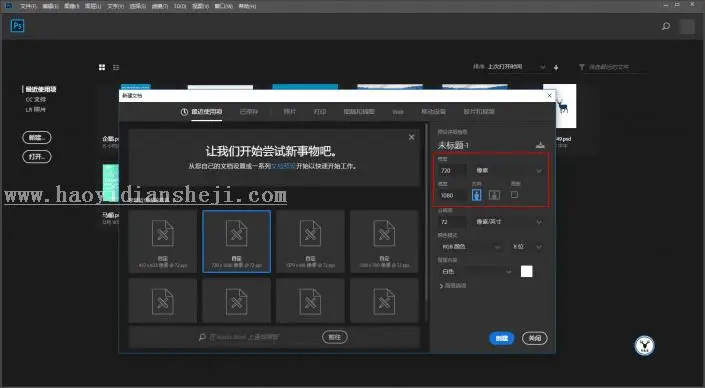Open resolution unit dropdown 像素/英寸
Image resolution: width=705 pixels, height=388 pixels.
click(508, 222)
